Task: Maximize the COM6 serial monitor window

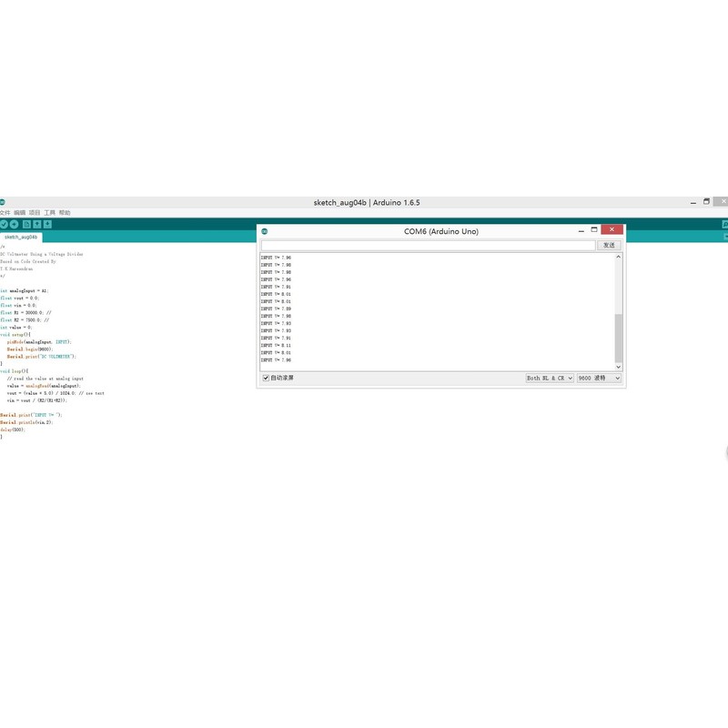Action: pos(594,230)
